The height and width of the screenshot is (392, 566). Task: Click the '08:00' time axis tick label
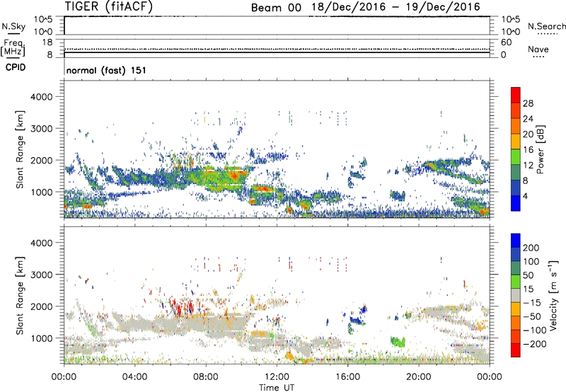(206, 377)
